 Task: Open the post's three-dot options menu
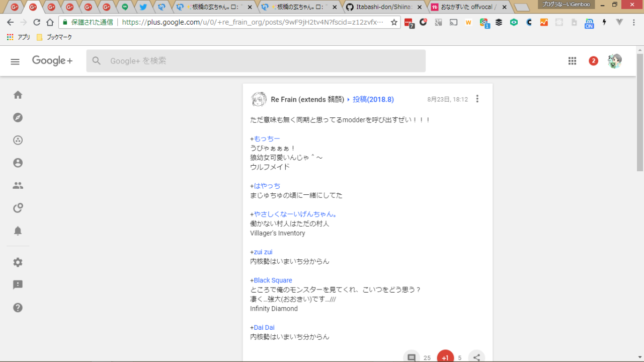click(477, 99)
